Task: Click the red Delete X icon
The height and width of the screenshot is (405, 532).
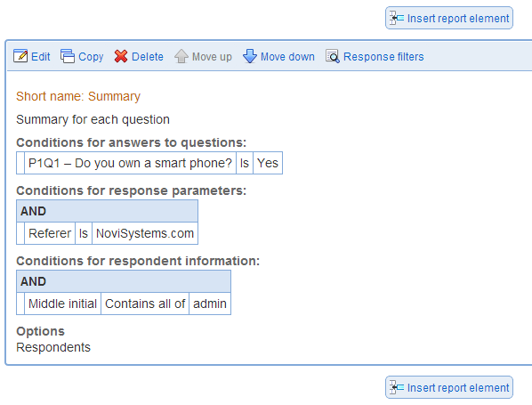Action: point(121,56)
